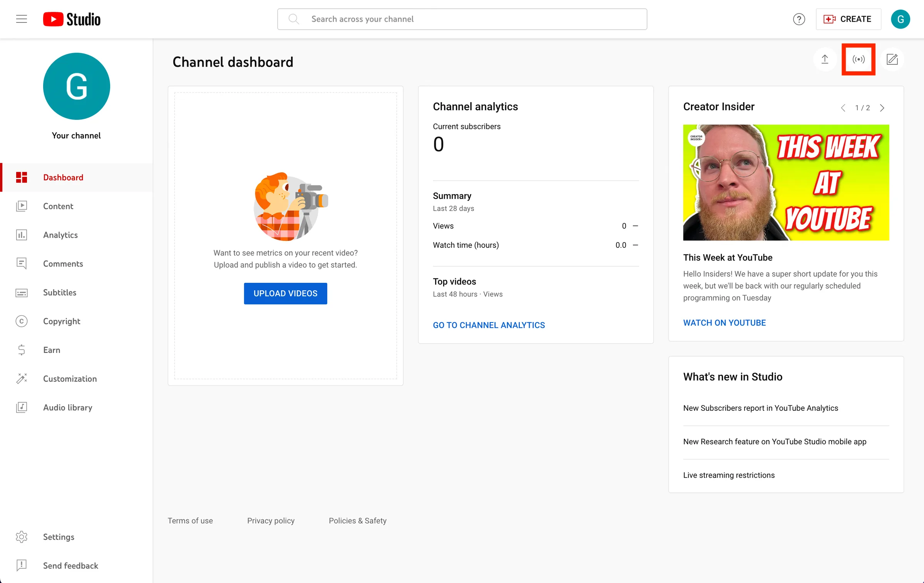Click Terms of use footer link
This screenshot has height=583, width=924.
(190, 521)
